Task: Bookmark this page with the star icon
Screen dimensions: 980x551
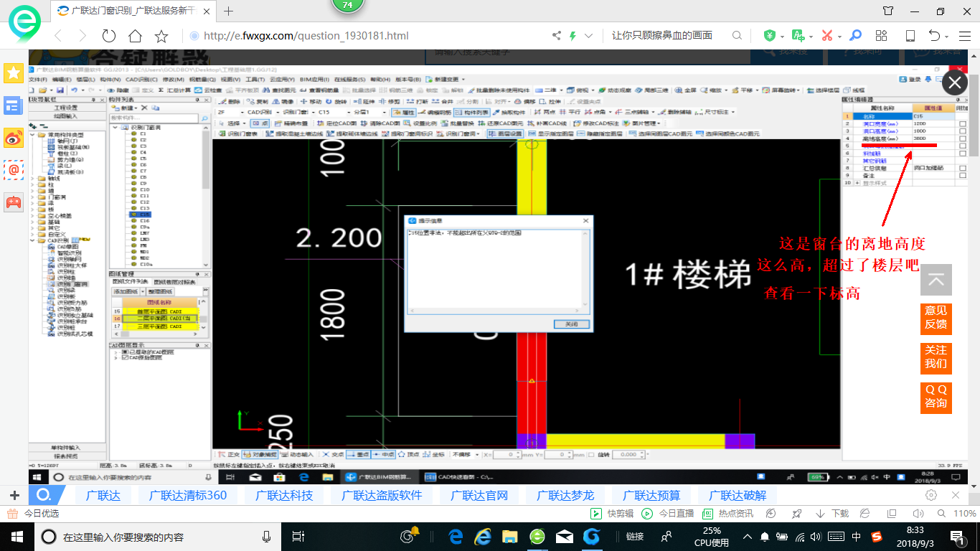Action: [161, 36]
